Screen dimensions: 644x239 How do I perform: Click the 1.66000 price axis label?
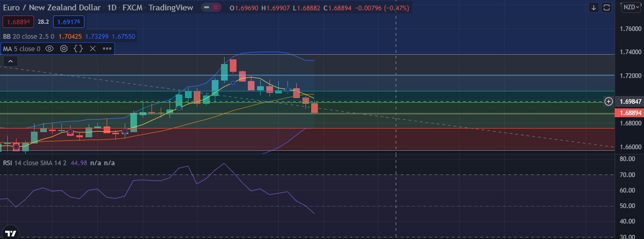(x=630, y=147)
